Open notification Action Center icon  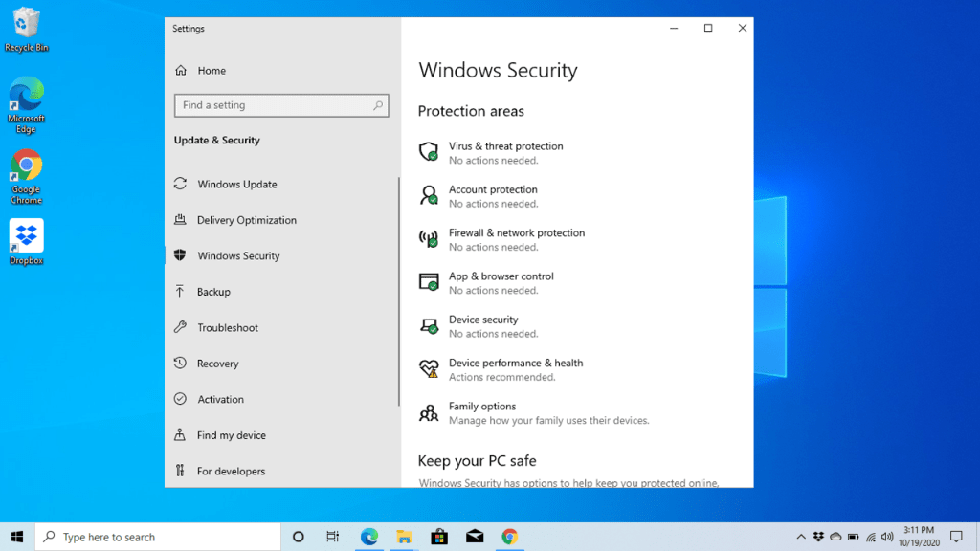pyautogui.click(x=956, y=537)
